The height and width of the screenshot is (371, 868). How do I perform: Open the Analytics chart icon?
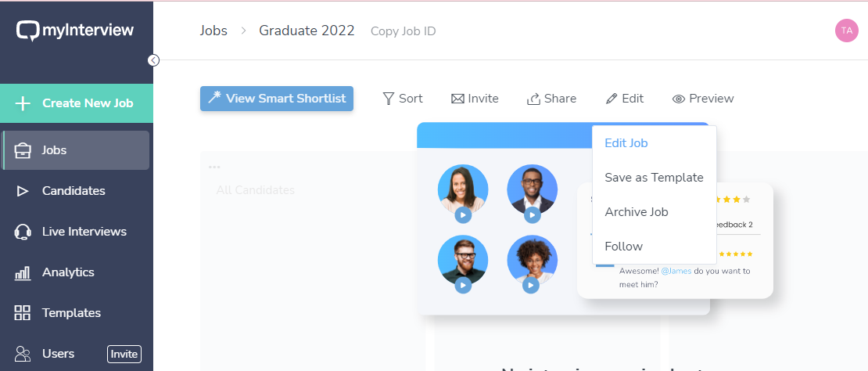tap(23, 272)
